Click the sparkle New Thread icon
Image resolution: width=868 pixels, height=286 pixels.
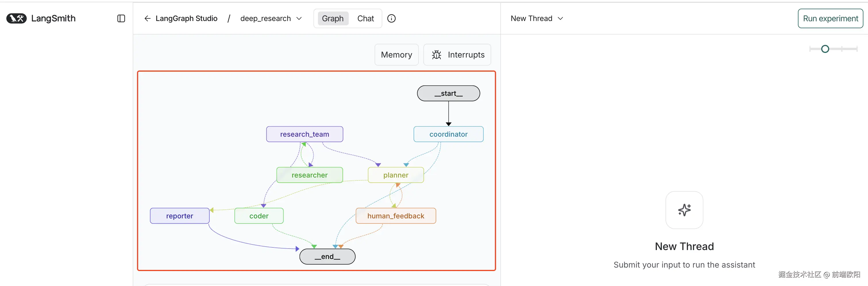click(684, 210)
